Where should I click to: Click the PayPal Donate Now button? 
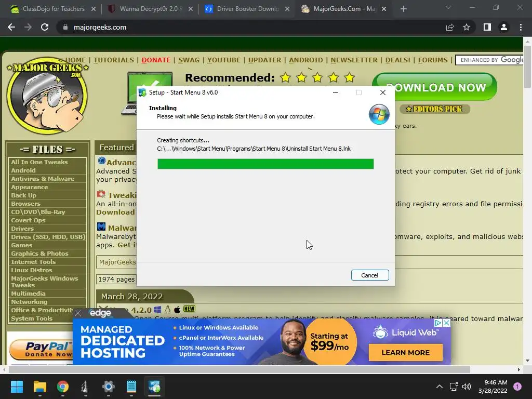pos(41,350)
